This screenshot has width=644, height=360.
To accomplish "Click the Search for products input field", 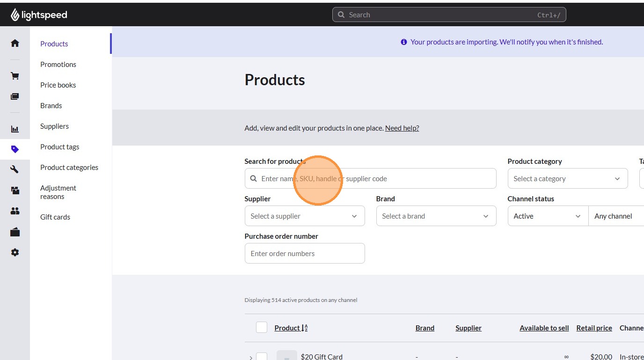I will click(x=370, y=179).
